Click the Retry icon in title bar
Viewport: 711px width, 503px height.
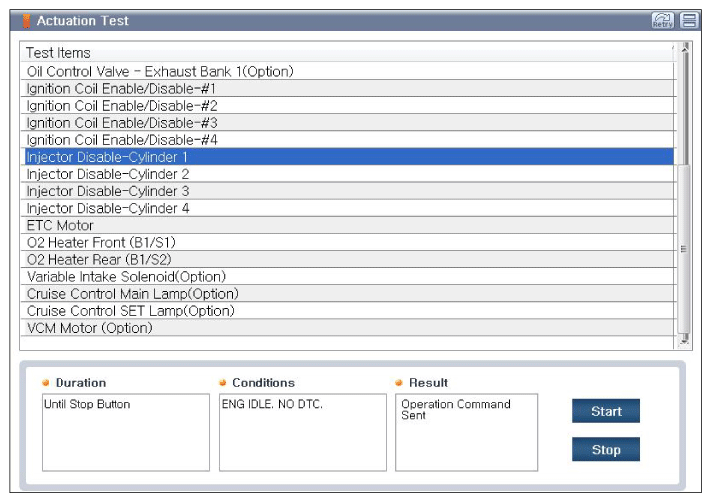click(x=662, y=20)
